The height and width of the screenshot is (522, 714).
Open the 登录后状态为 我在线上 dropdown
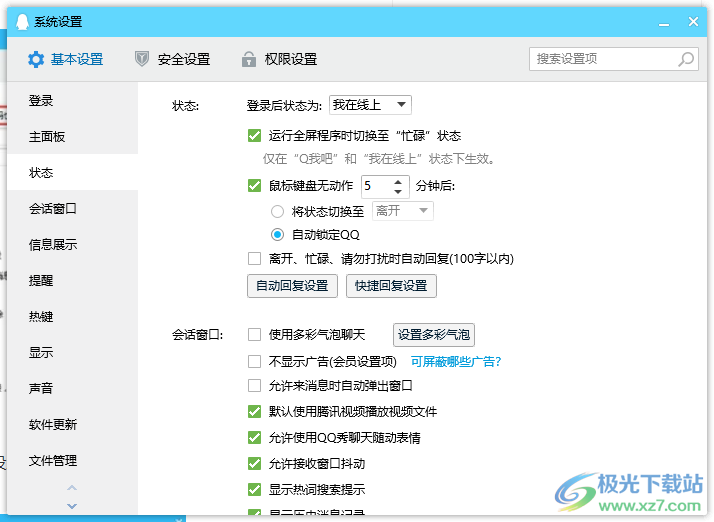point(370,105)
